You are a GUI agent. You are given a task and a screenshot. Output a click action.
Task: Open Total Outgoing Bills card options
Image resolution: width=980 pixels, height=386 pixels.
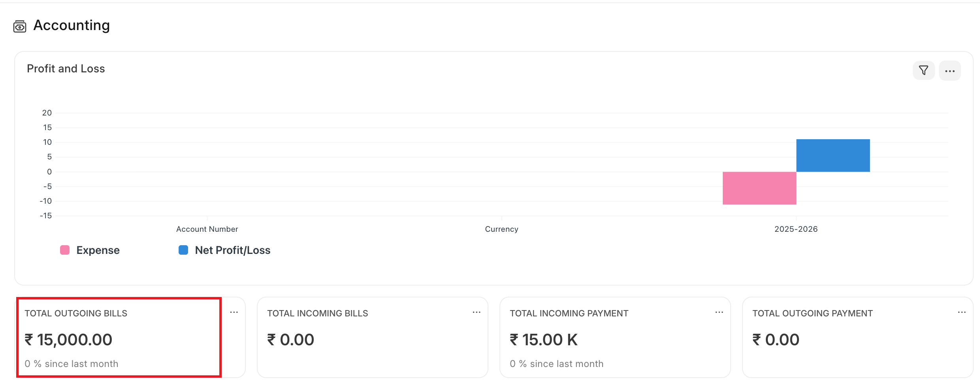(x=234, y=312)
